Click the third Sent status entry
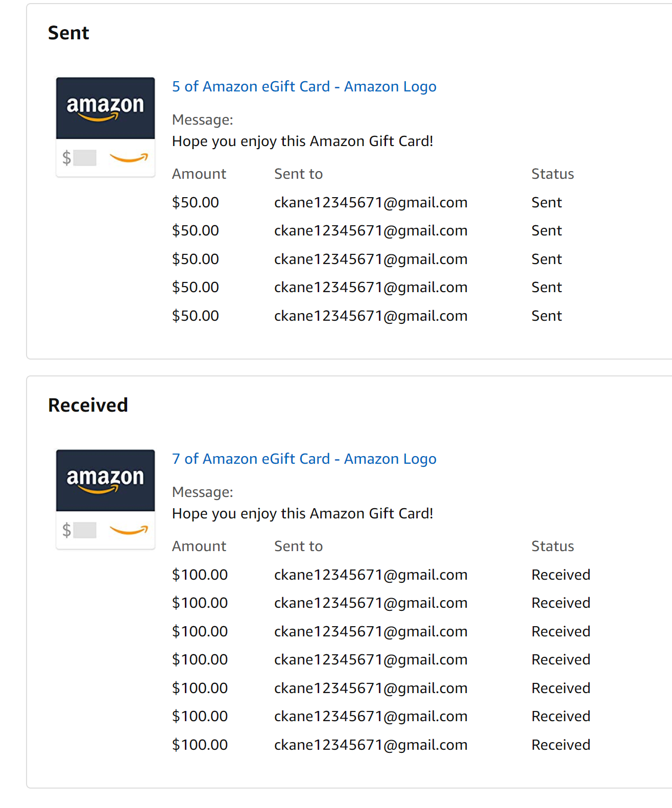The width and height of the screenshot is (672, 808). (x=546, y=259)
